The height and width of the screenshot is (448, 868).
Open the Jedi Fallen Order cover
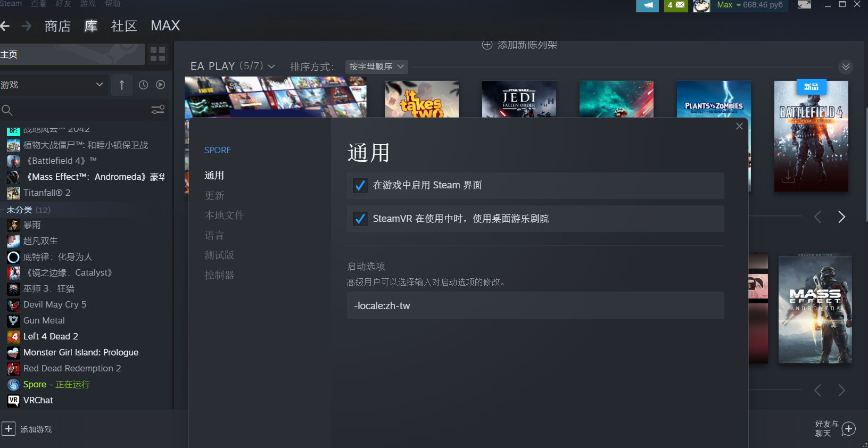(x=519, y=99)
